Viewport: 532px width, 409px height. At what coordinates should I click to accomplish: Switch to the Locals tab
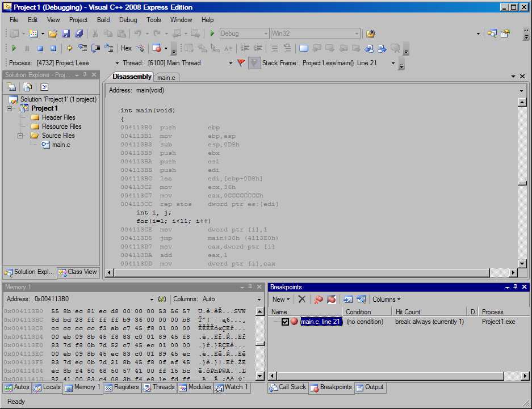[x=47, y=387]
